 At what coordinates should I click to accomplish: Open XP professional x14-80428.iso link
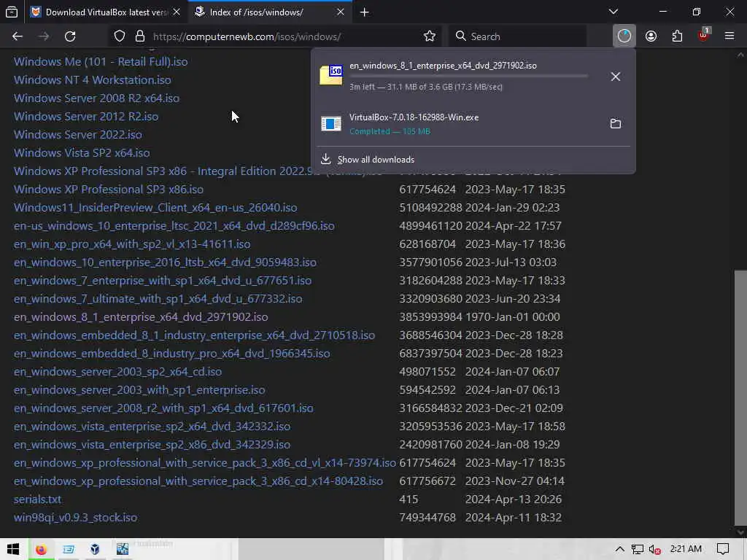pyautogui.click(x=198, y=481)
